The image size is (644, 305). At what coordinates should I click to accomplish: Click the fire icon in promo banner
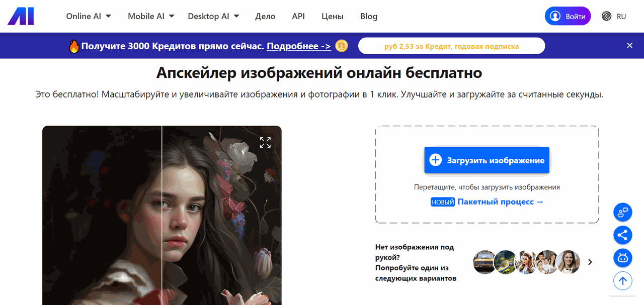coord(74,46)
